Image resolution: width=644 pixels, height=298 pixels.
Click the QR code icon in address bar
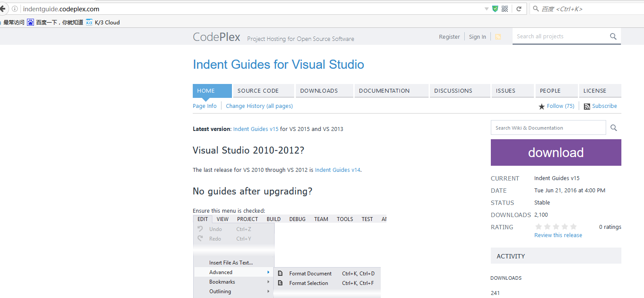coord(505,9)
